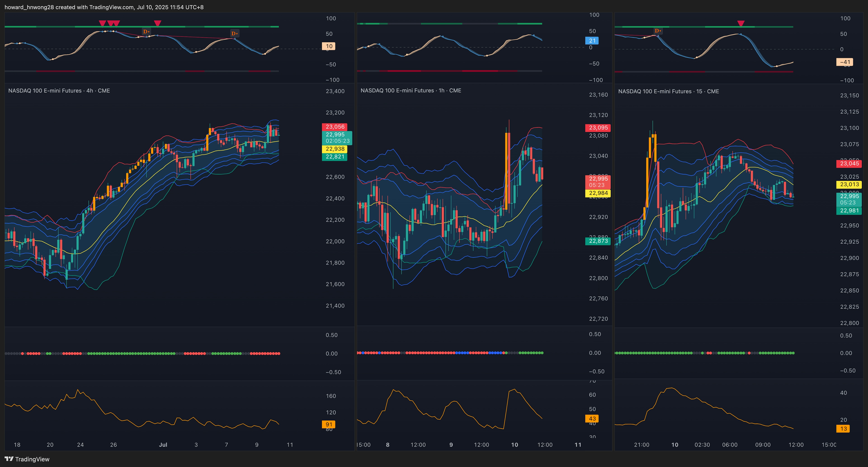
Task: Click the 22,720 level on 1h price axis
Action: pos(598,319)
